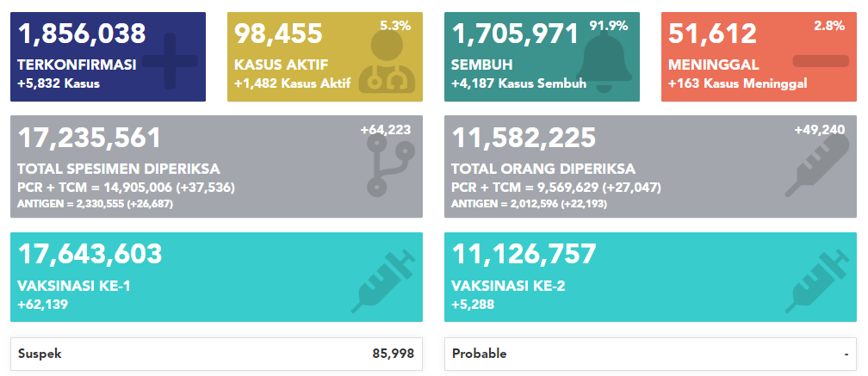This screenshot has width=868, height=376.
Task: Click the 91.9% recovery percentage
Action: pos(608,26)
